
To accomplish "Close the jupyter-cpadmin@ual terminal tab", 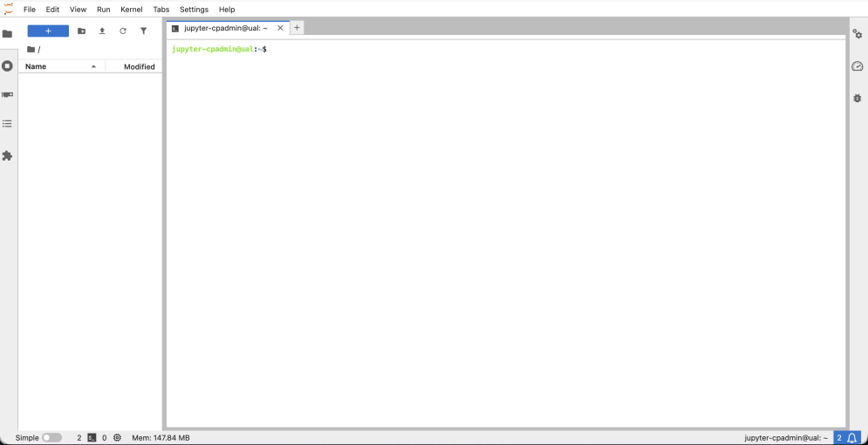I will (280, 28).
